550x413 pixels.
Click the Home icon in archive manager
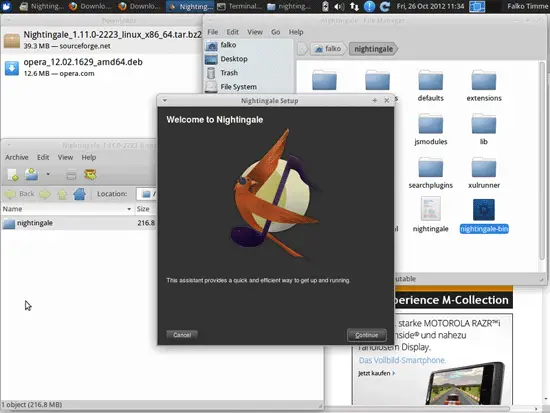coord(79,194)
